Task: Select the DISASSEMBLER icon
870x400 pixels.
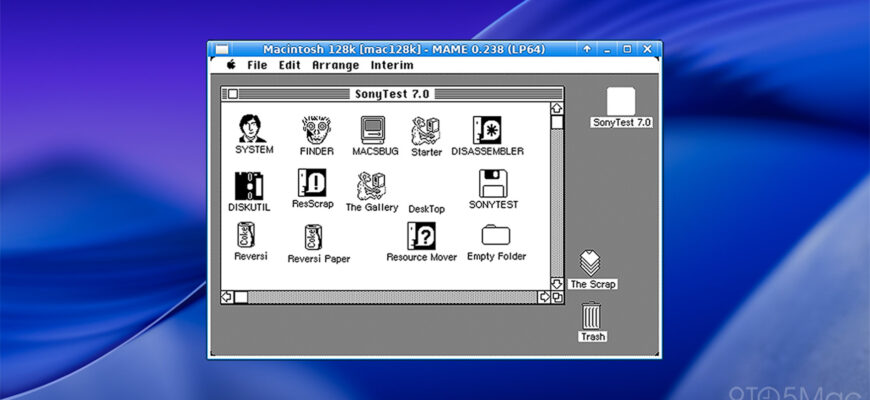Action: [487, 130]
